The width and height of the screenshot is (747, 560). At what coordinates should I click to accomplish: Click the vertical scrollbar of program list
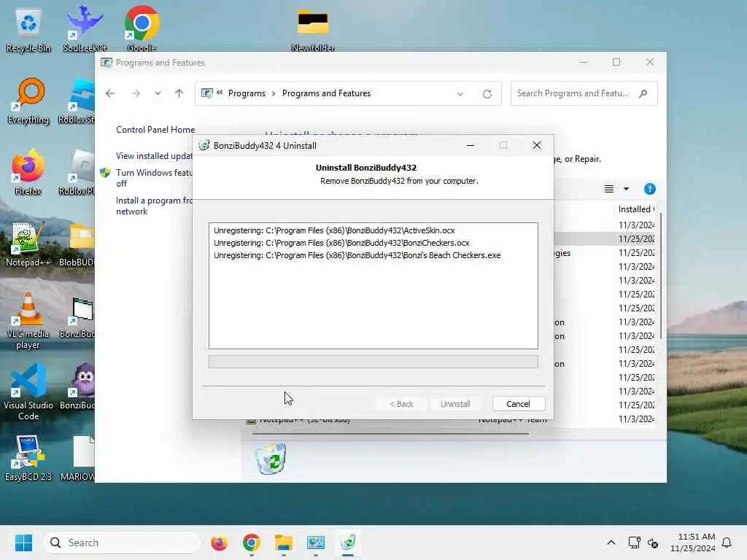coord(661,276)
